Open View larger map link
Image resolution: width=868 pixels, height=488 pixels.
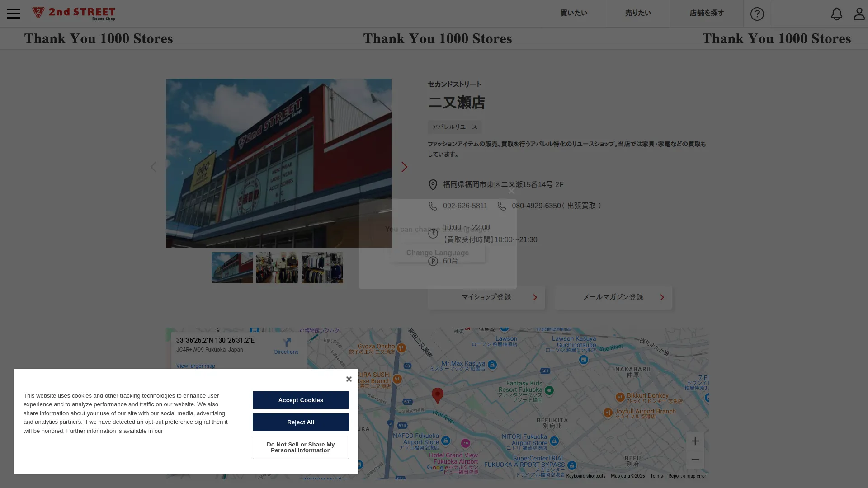pyautogui.click(x=195, y=366)
